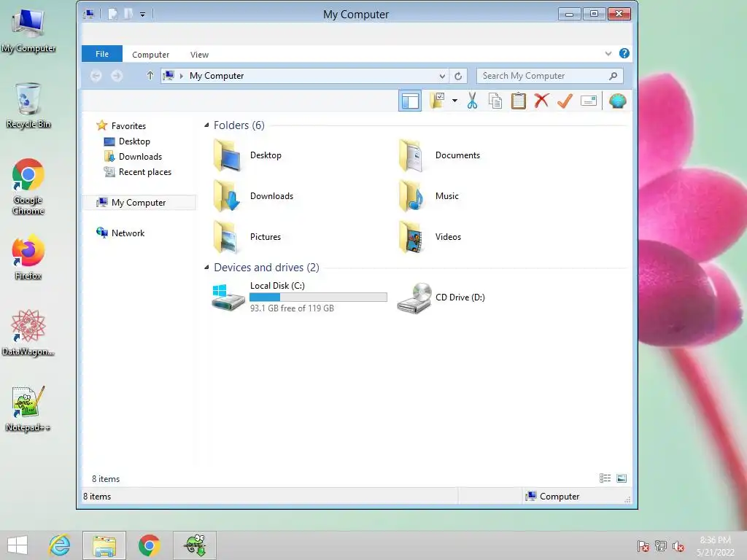Screen dimensions: 747x560
Task: Click the muted volume tray icon
Action: (678, 546)
